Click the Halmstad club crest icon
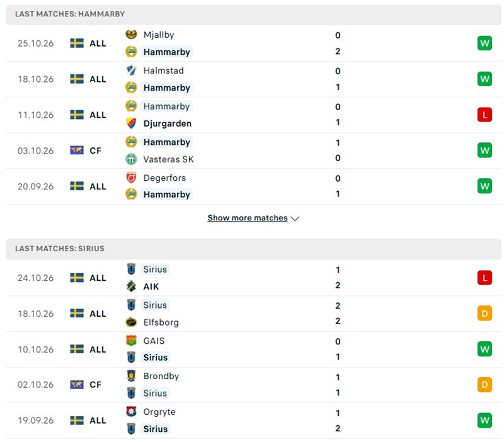This screenshot has height=442, width=504. pyautogui.click(x=131, y=71)
